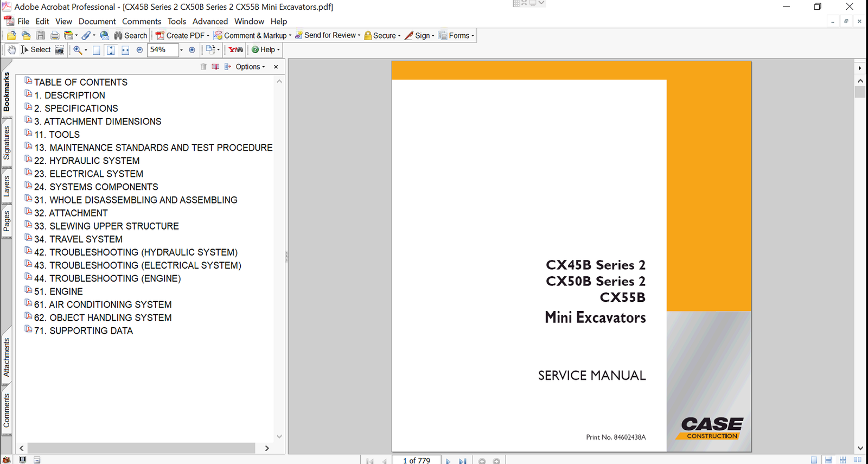This screenshot has width=868, height=464.
Task: Click the bookmarks panel horizontal scrollbar
Action: (x=141, y=448)
